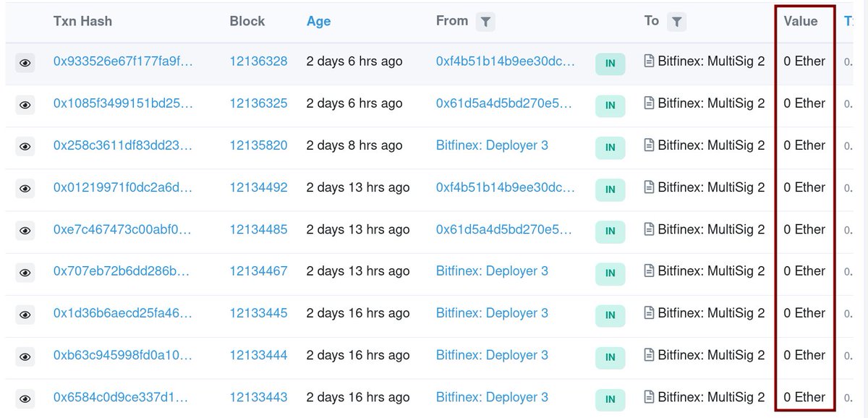Open block 12134485
This screenshot has width=868, height=418.
pyautogui.click(x=258, y=229)
